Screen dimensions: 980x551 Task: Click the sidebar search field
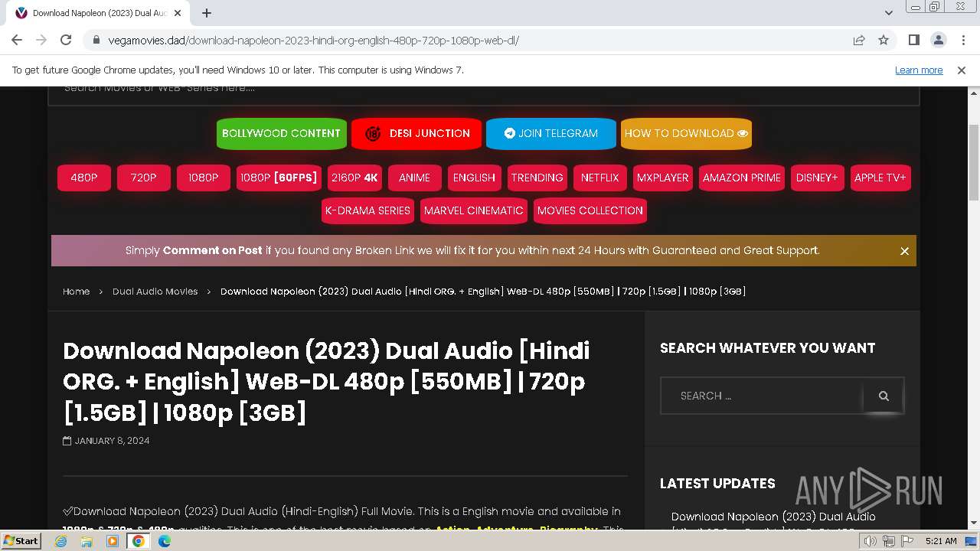tap(762, 396)
